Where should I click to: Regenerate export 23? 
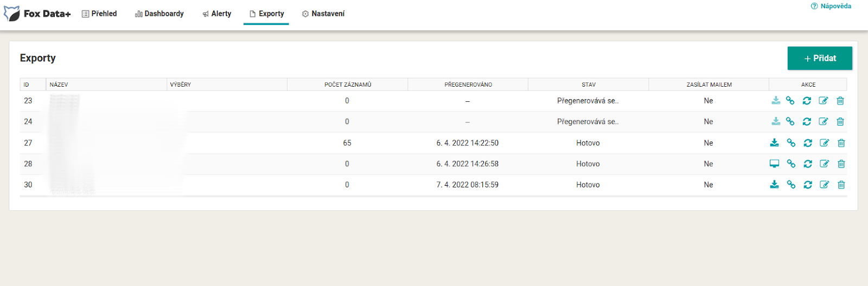click(x=807, y=101)
